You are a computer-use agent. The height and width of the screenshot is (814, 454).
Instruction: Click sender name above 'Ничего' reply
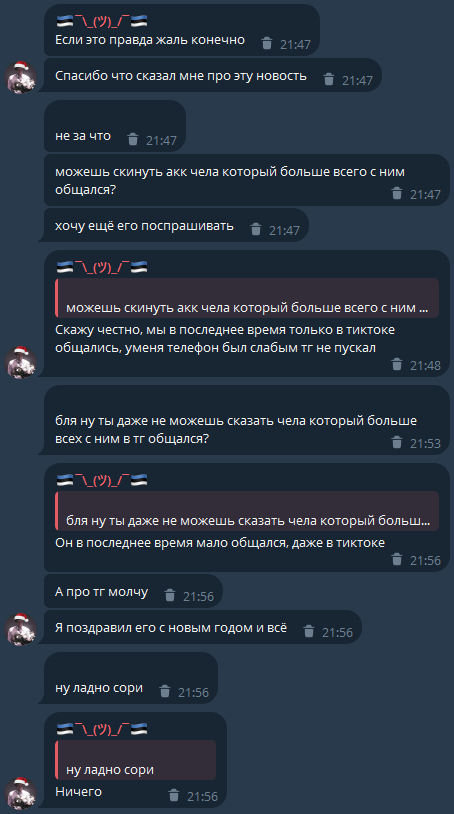pos(102,729)
